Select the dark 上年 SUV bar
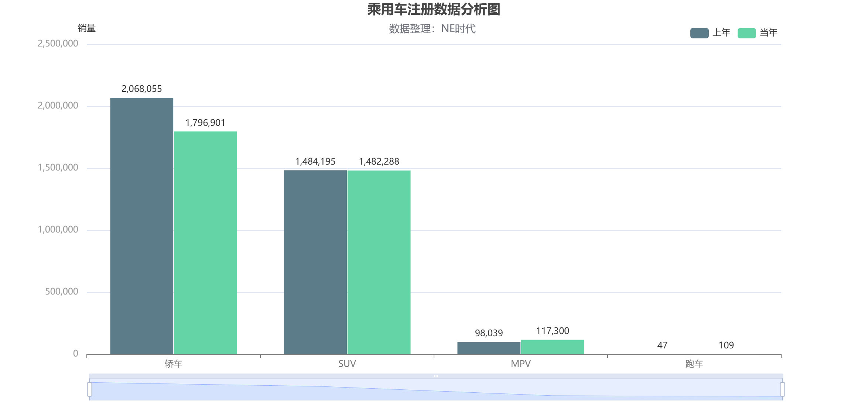The image size is (868, 406). 315,262
